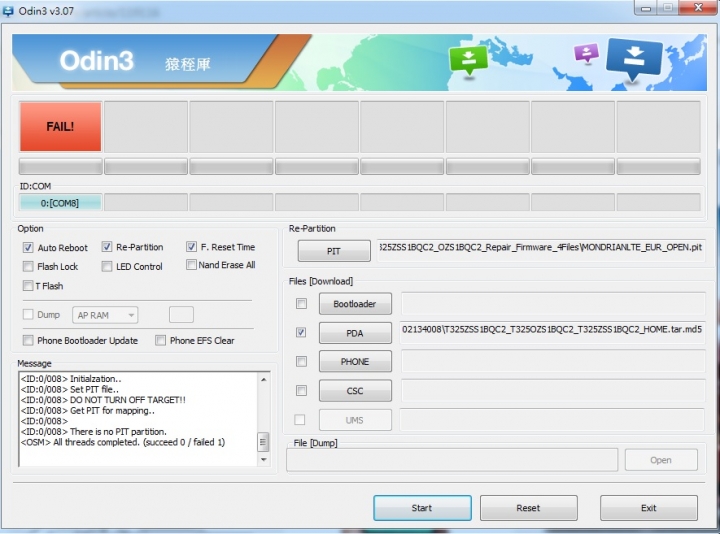This screenshot has width=720, height=534.
Task: Click the green download icon in banner
Action: pyautogui.click(x=468, y=60)
